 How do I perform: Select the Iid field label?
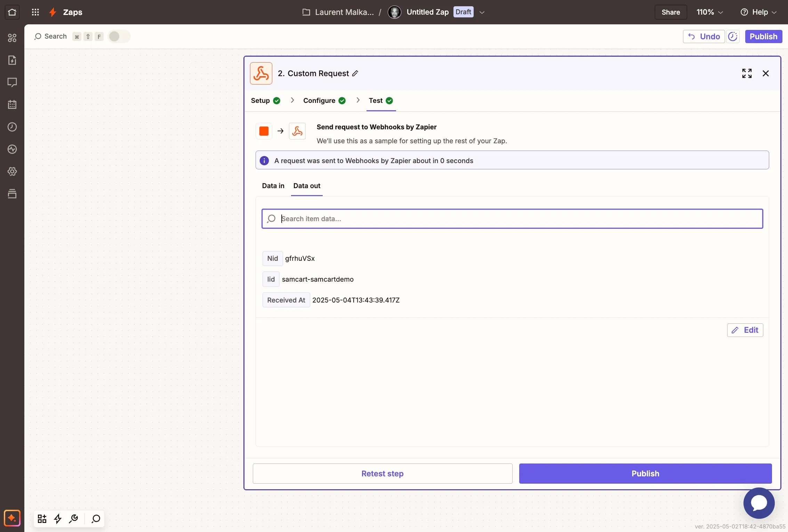coord(271,279)
